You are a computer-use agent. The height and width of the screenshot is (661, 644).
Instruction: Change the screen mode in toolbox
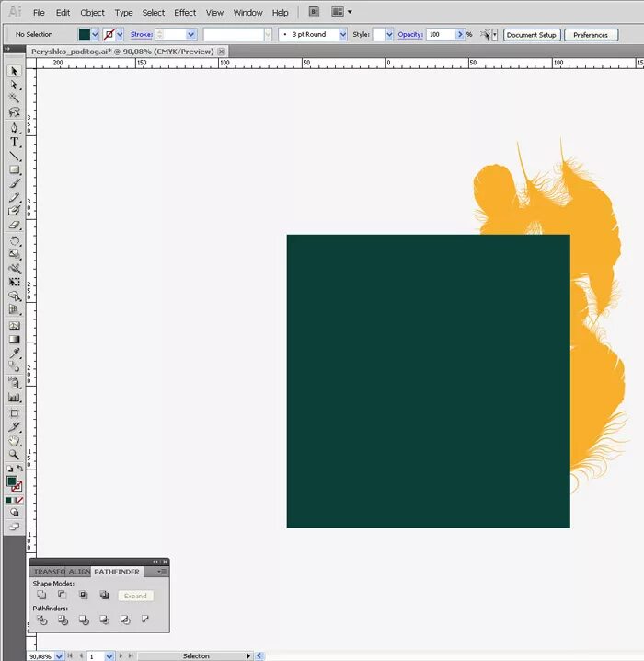15,527
